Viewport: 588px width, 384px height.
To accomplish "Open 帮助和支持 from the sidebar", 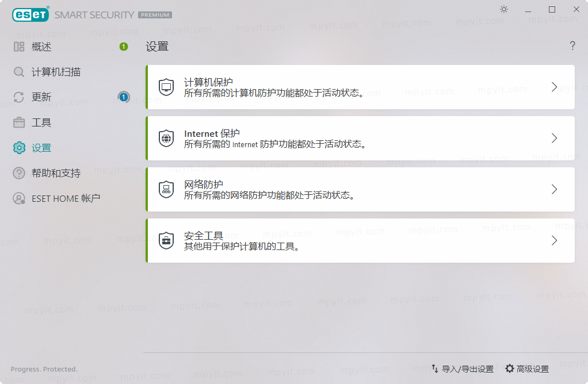I will (x=56, y=173).
